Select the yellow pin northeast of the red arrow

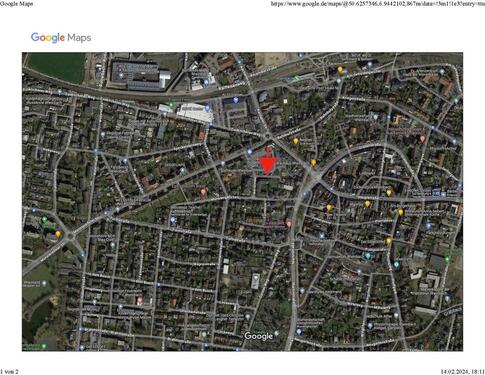click(295, 141)
